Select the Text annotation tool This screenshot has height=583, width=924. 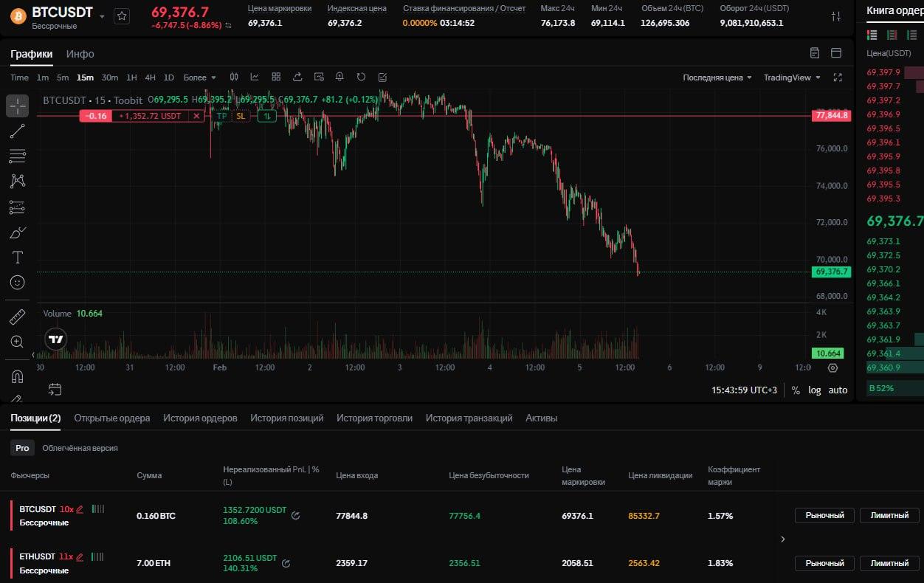[18, 258]
